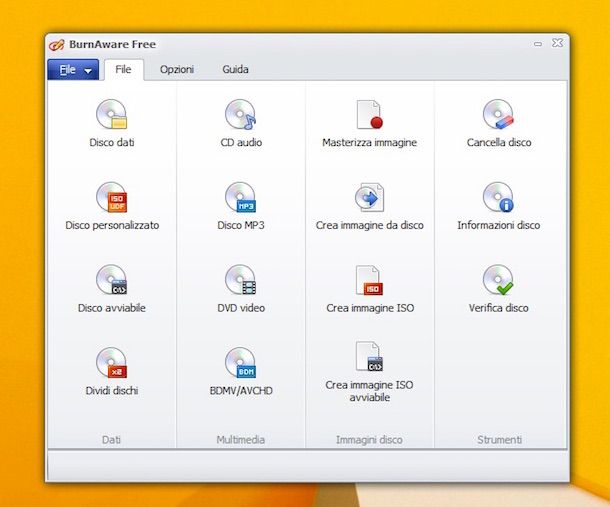
Task: Open the blue File dropdown menu
Action: (x=73, y=70)
